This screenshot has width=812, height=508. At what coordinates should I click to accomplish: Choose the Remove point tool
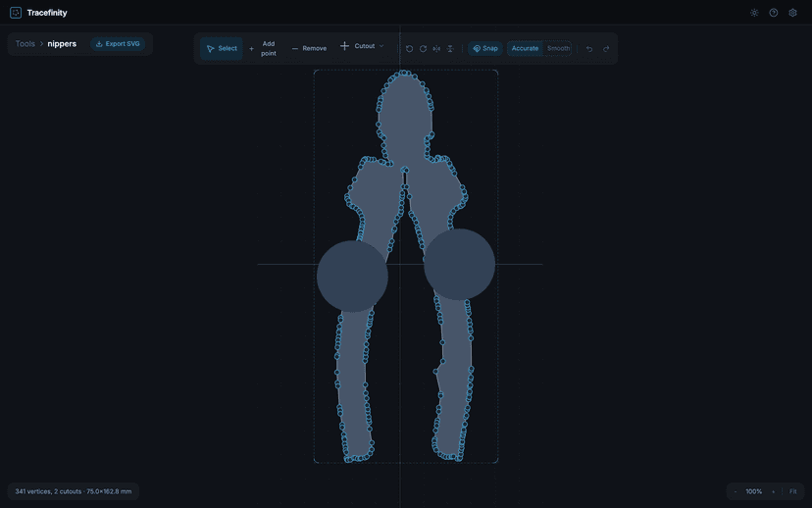[x=309, y=49]
